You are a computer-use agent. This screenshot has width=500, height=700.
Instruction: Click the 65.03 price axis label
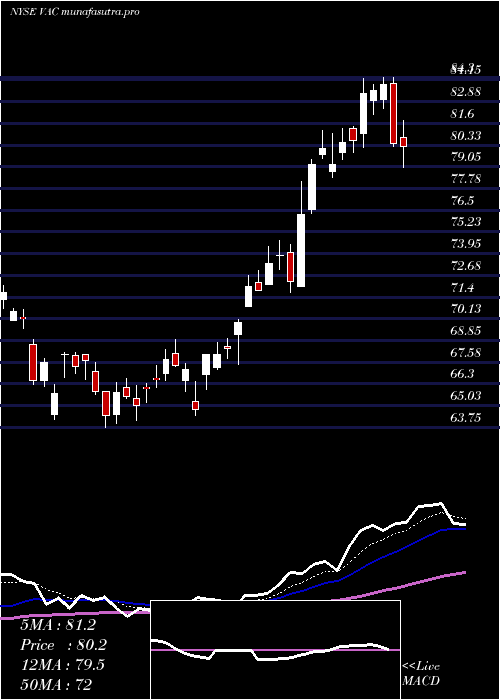pyautogui.click(x=466, y=396)
